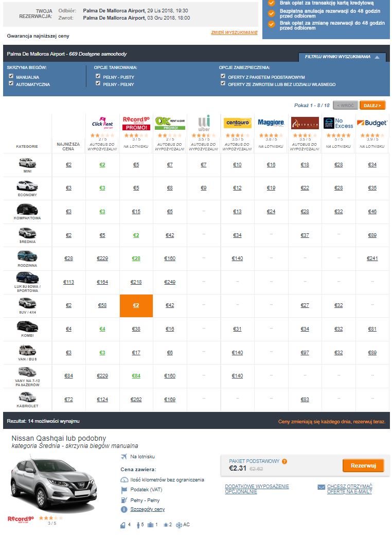392x535 pixels.
Task: Choose the Kombi car category icon
Action: point(27,327)
